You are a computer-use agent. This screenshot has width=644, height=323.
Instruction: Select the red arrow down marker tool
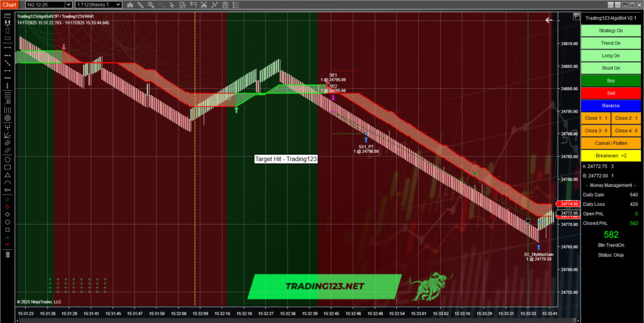[7, 207]
